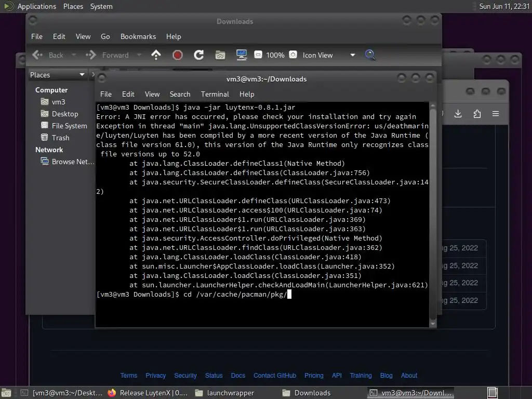
Task: Click the Forward arrow in file manager toolbar
Action: 91,55
